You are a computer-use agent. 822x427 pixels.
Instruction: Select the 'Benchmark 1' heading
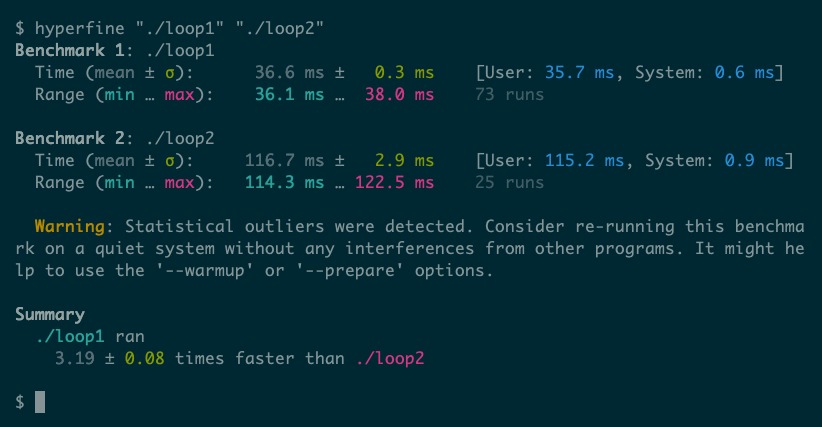70,50
